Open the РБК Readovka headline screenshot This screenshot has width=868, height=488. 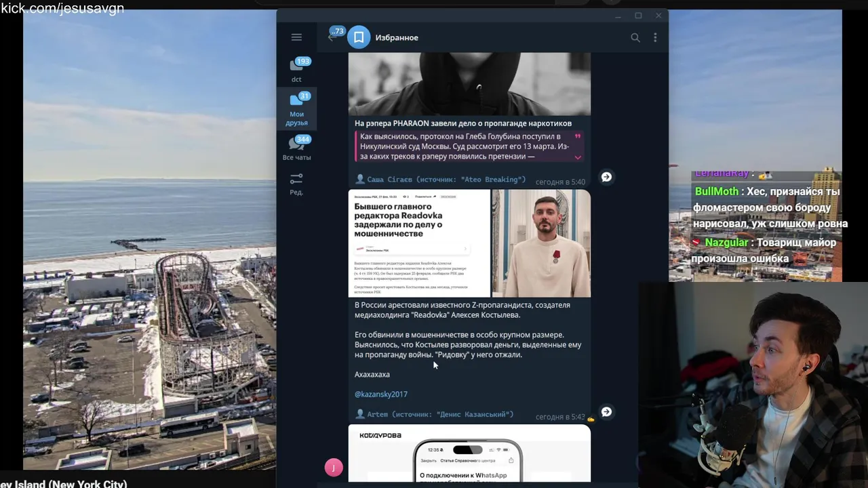click(x=419, y=243)
